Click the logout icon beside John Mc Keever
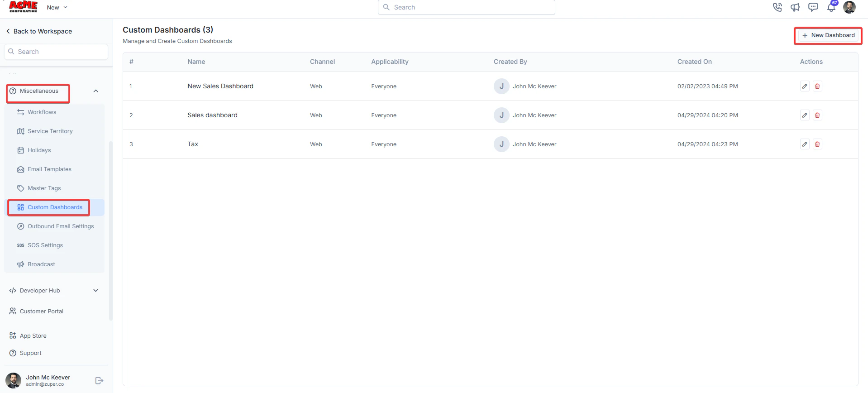 click(99, 381)
